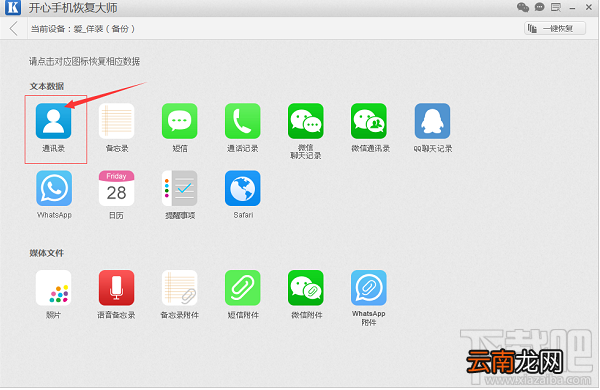The width and height of the screenshot is (600, 390).
Task: Open the 照片 photos icon
Action: pos(54,288)
